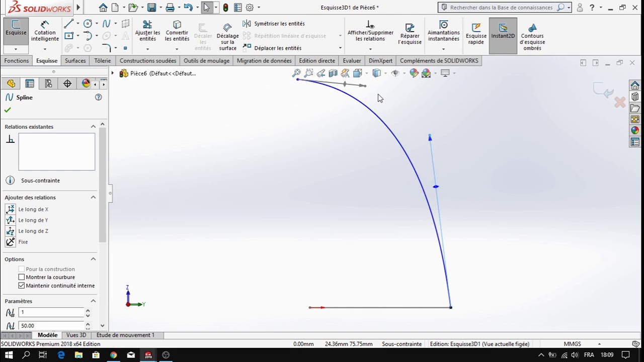Click Symétriser les entités
This screenshot has height=362, width=644.
pos(274,24)
